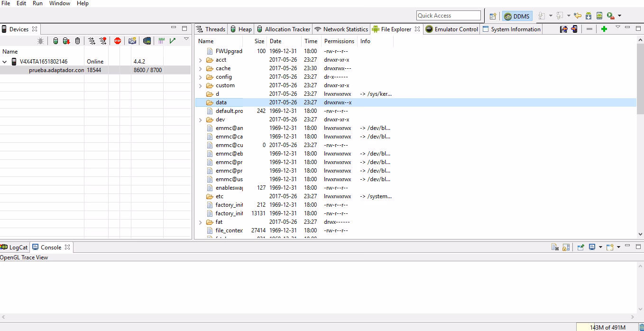Screen dimensions: 644x331
Task: Click the red Stop Process icon
Action: click(x=118, y=41)
